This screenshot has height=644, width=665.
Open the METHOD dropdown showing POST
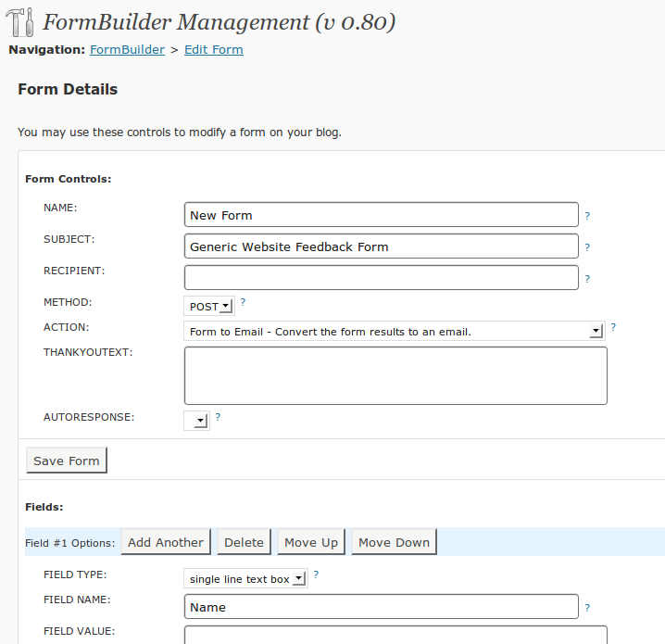click(x=209, y=306)
